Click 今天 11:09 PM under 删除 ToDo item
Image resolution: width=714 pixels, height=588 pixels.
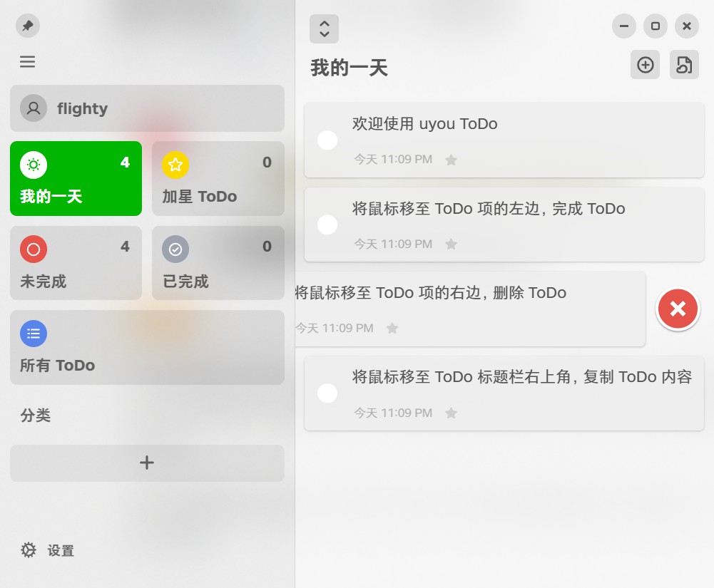point(335,328)
